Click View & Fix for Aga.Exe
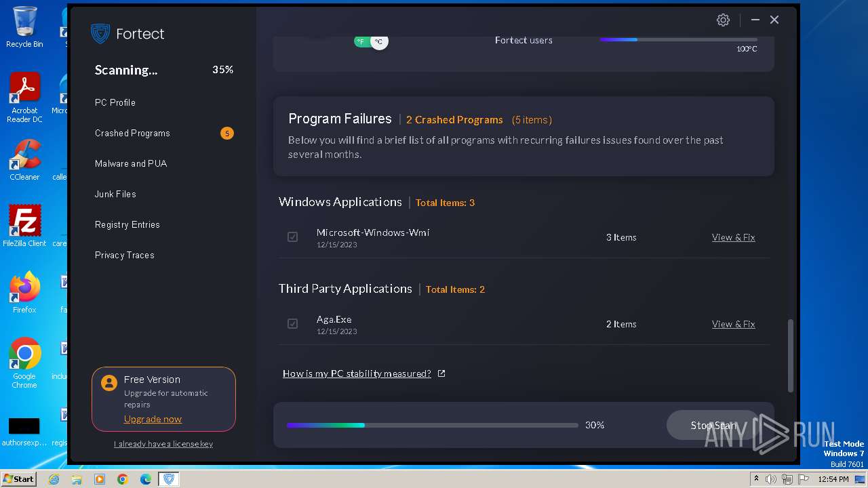The image size is (868, 488). 733,324
